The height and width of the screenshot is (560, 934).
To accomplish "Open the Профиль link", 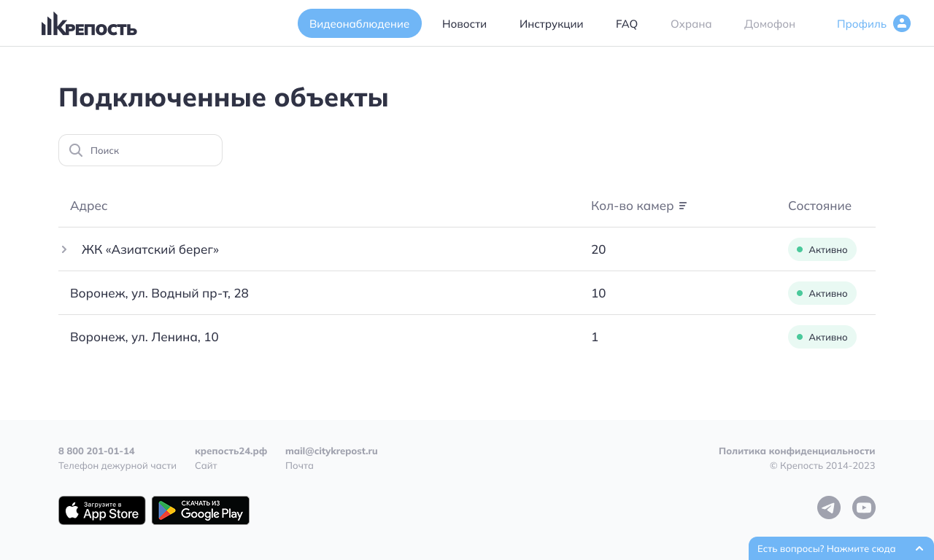I will [862, 24].
